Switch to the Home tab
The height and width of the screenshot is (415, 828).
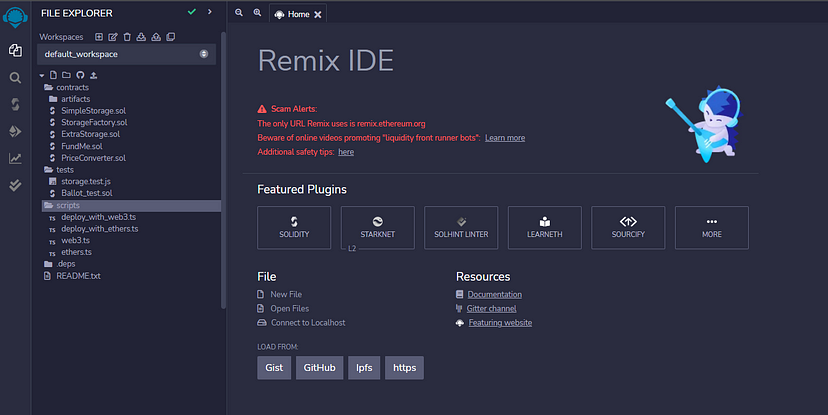[x=298, y=14]
